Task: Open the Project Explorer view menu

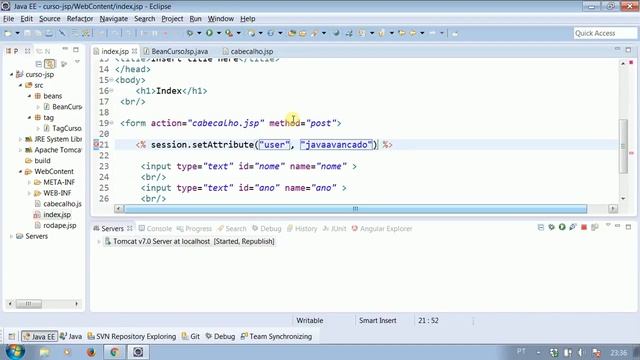Action: click(x=77, y=62)
